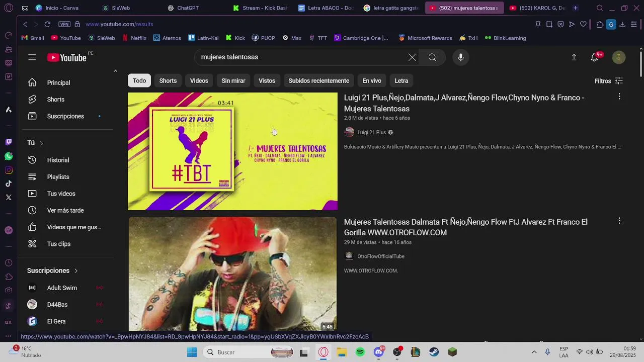The image size is (644, 362).
Task: Open the browser snapshot tool icon
Action: pyautogui.click(x=549, y=24)
